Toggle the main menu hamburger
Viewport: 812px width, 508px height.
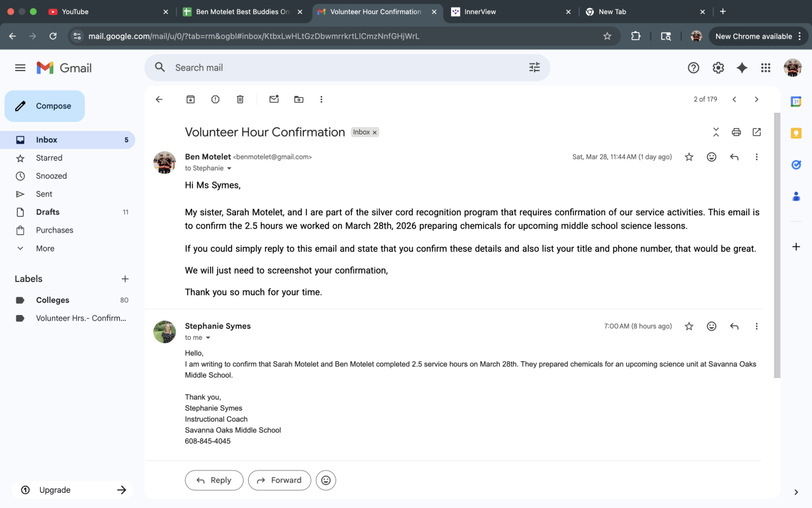[20, 68]
